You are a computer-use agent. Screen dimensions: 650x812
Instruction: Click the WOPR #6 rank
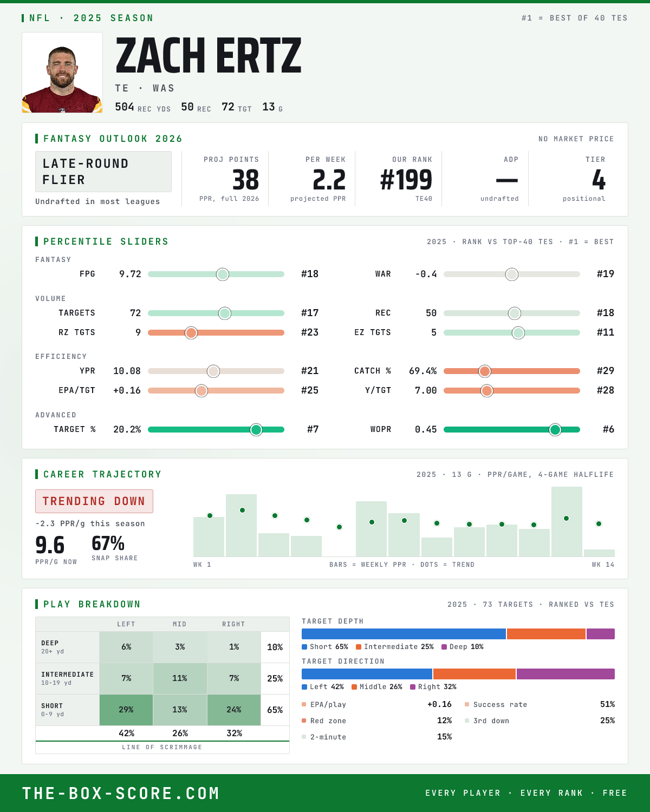coord(608,429)
